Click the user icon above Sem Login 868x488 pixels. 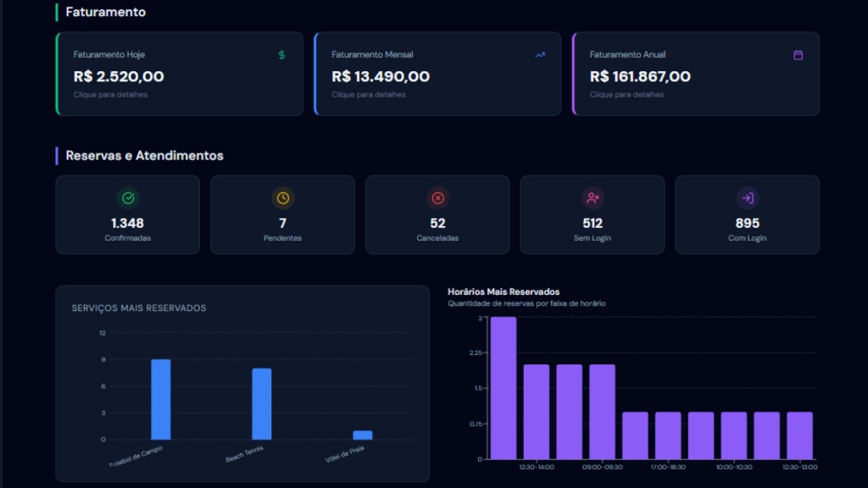pyautogui.click(x=592, y=199)
